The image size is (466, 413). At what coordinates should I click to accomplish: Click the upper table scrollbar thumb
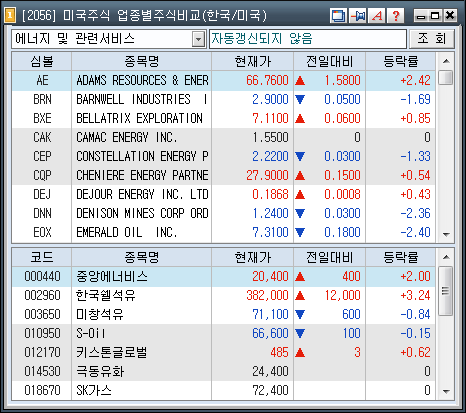(x=446, y=78)
